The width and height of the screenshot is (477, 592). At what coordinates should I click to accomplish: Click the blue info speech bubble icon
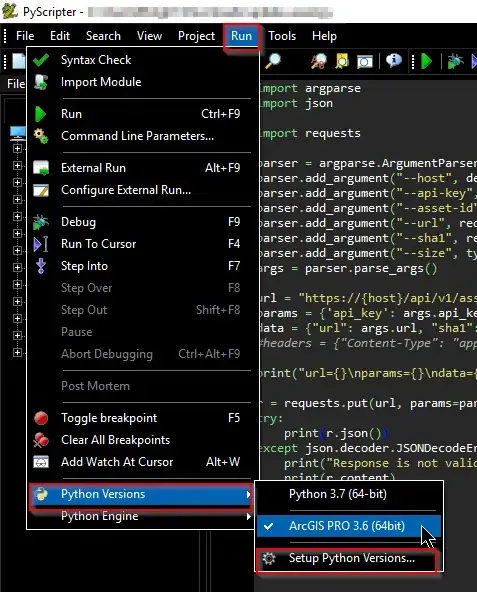tap(394, 60)
